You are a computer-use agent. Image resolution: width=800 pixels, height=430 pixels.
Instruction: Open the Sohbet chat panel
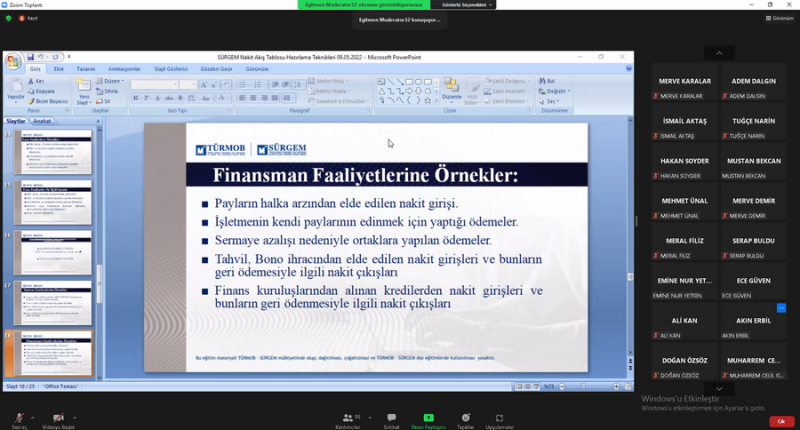pyautogui.click(x=391, y=417)
